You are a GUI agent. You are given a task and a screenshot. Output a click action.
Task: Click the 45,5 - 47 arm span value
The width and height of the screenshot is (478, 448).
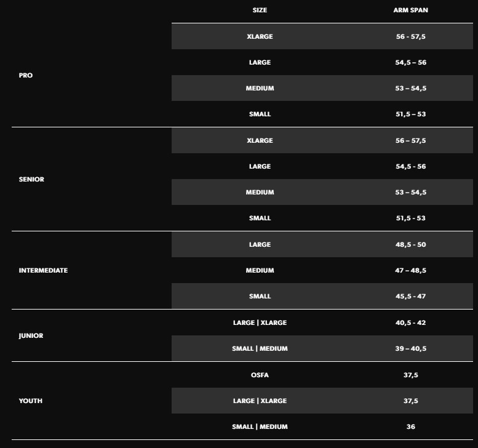(x=411, y=296)
